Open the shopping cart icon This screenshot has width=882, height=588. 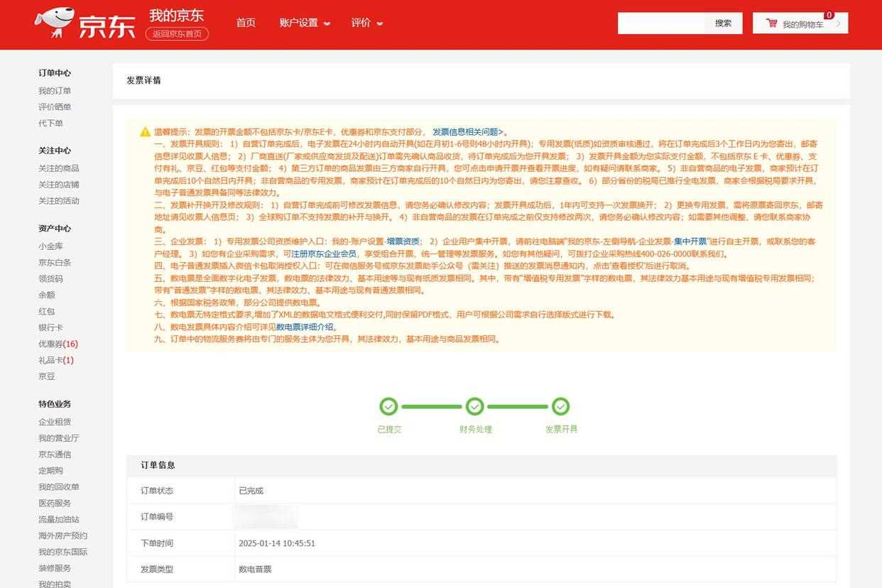(x=771, y=23)
